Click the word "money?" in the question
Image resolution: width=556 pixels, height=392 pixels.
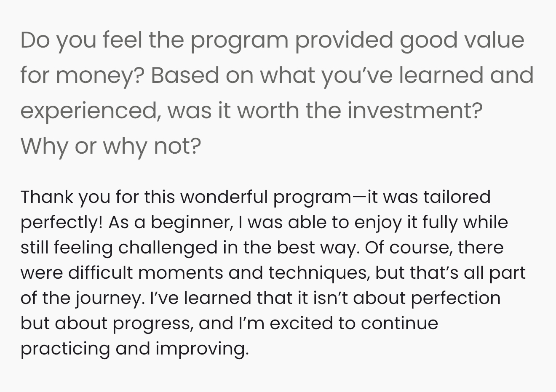100,76
